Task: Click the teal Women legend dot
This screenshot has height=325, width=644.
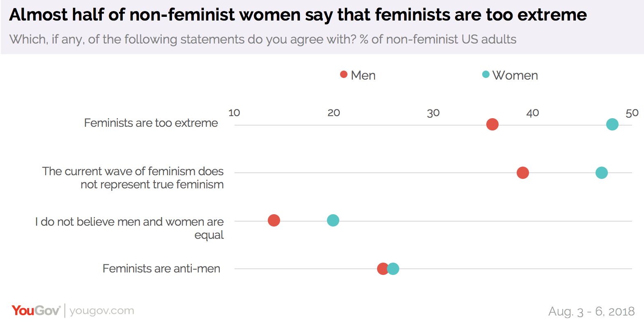Action: click(x=486, y=75)
